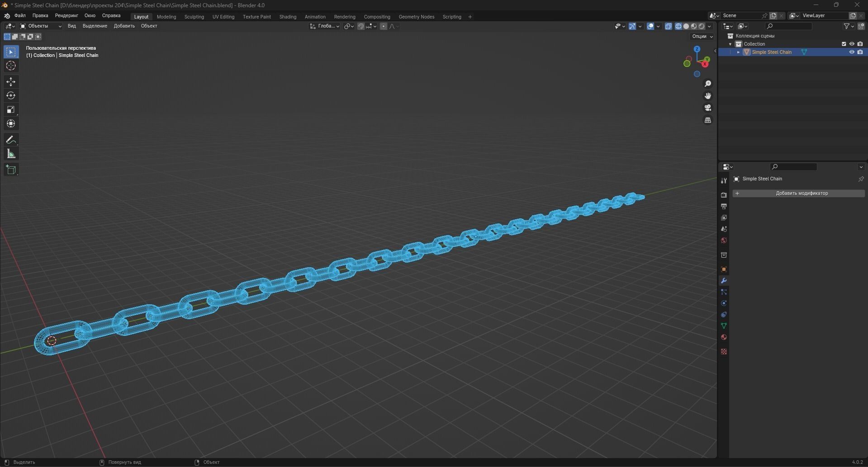Click the pan view hand icon

(708, 96)
